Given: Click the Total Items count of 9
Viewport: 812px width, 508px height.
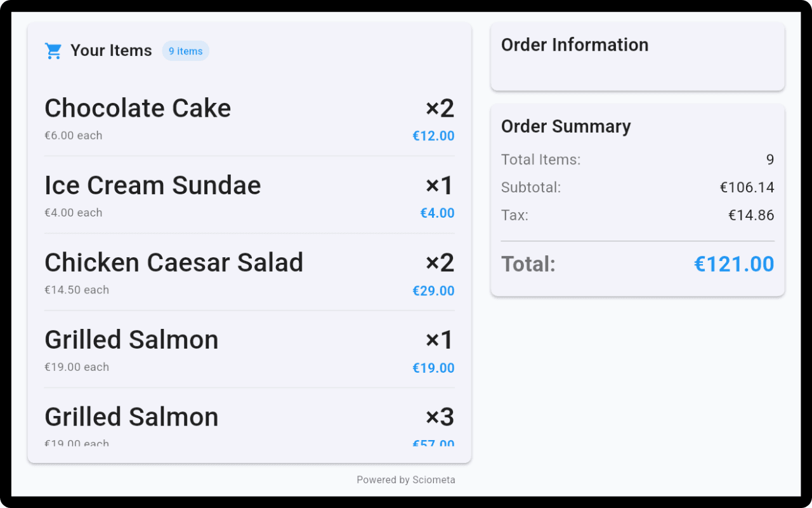Looking at the screenshot, I should pos(769,159).
